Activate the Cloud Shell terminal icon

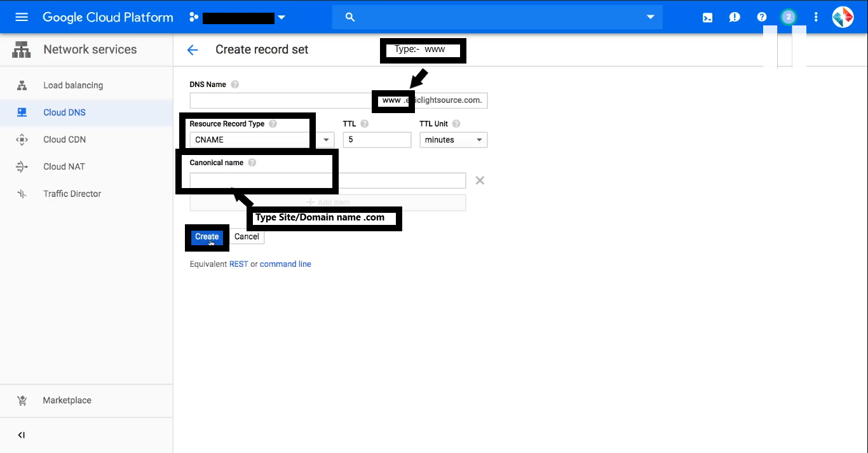[x=707, y=17]
